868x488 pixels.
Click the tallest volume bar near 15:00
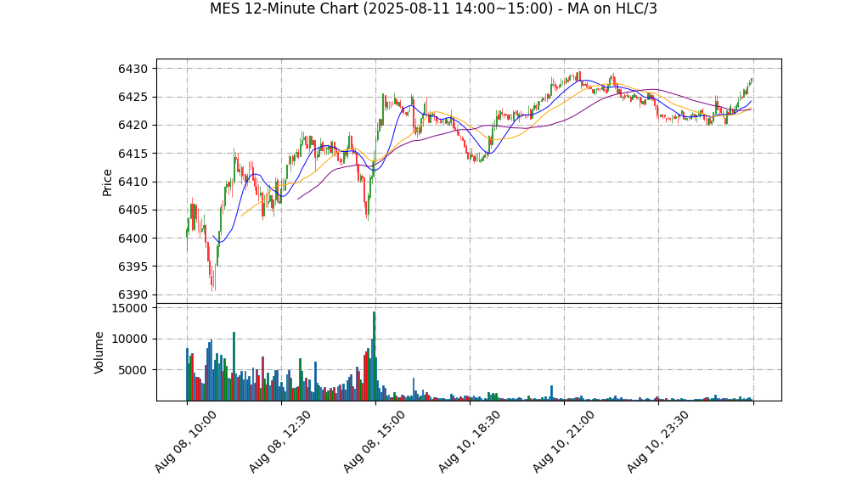(x=375, y=356)
